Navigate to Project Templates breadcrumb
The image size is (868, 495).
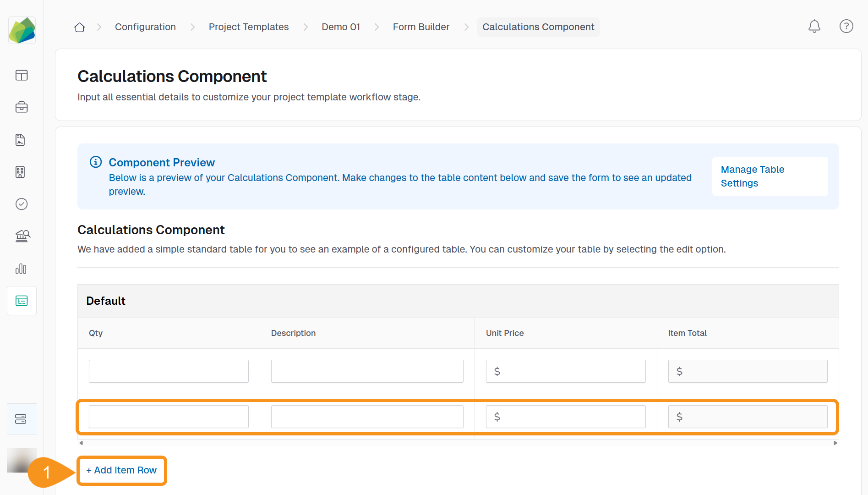coord(248,27)
